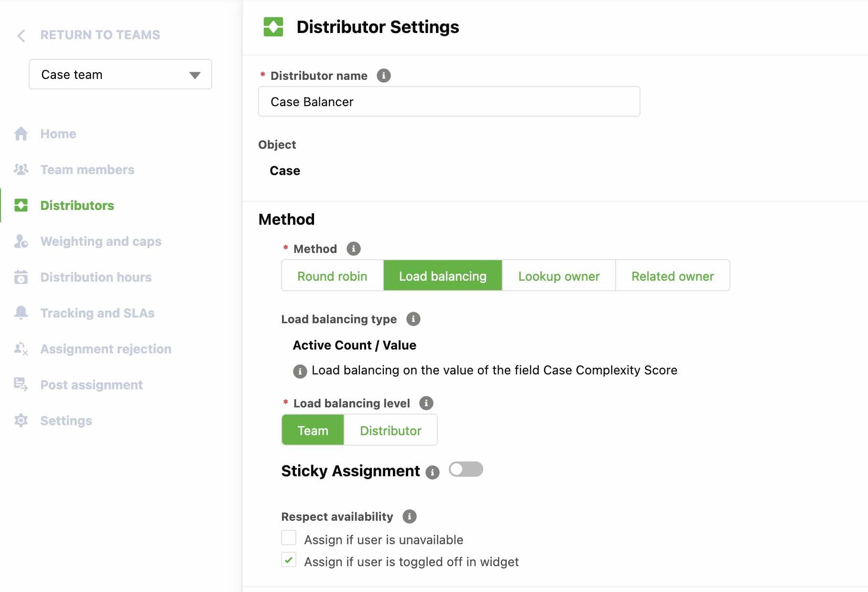
Task: Click the Settings gear icon
Action: coord(22,421)
